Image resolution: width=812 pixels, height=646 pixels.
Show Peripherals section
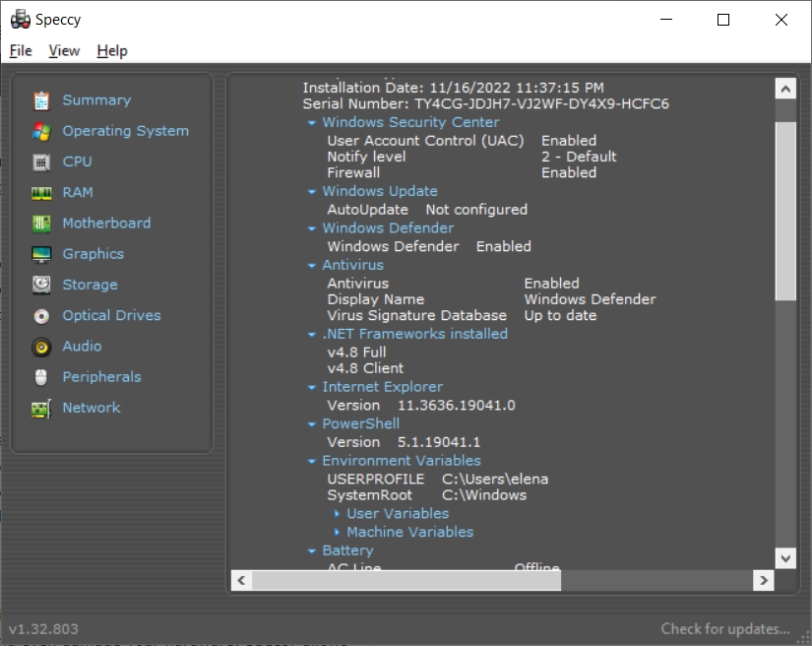[102, 376]
